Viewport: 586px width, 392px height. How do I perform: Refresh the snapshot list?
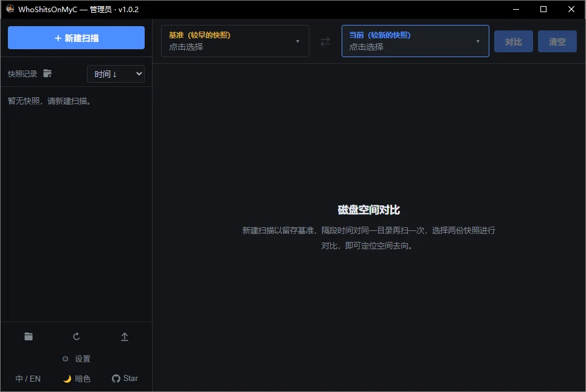tap(76, 336)
